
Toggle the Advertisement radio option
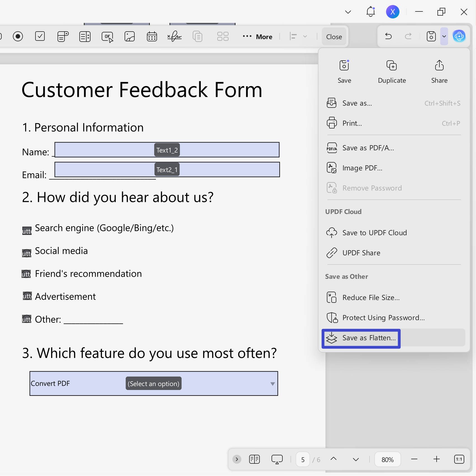pos(27,296)
